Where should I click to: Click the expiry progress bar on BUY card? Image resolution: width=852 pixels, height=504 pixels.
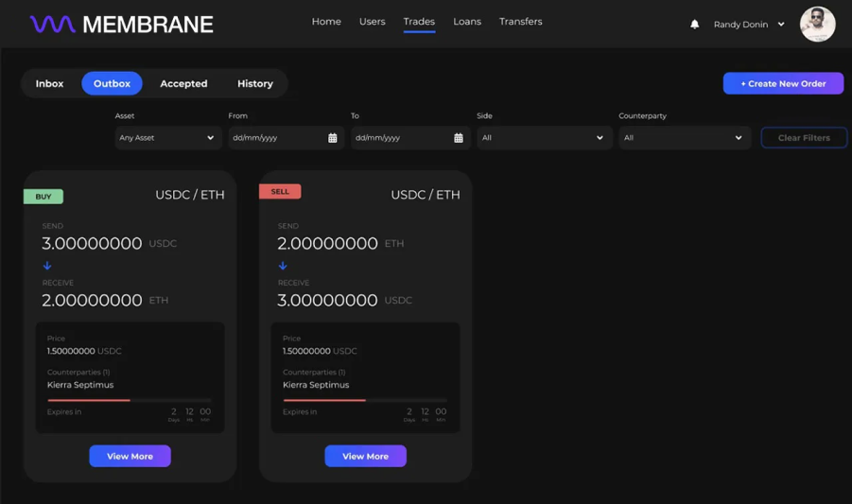coord(130,400)
